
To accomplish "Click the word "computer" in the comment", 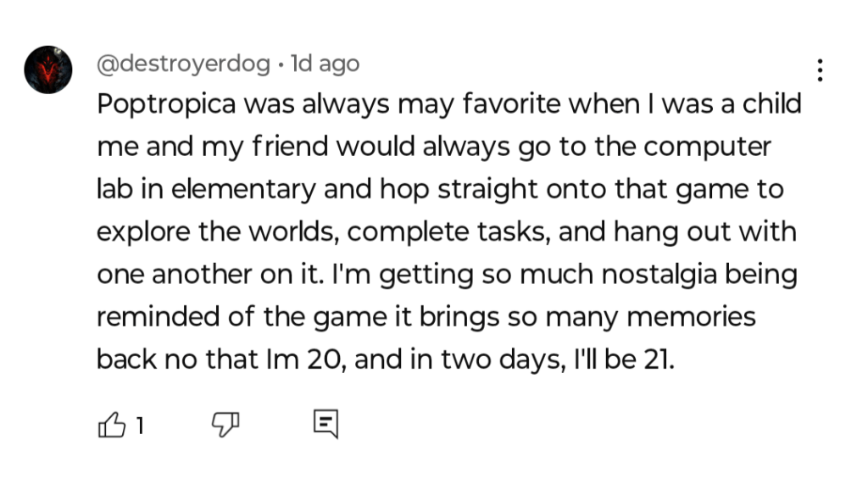I will 707,148.
